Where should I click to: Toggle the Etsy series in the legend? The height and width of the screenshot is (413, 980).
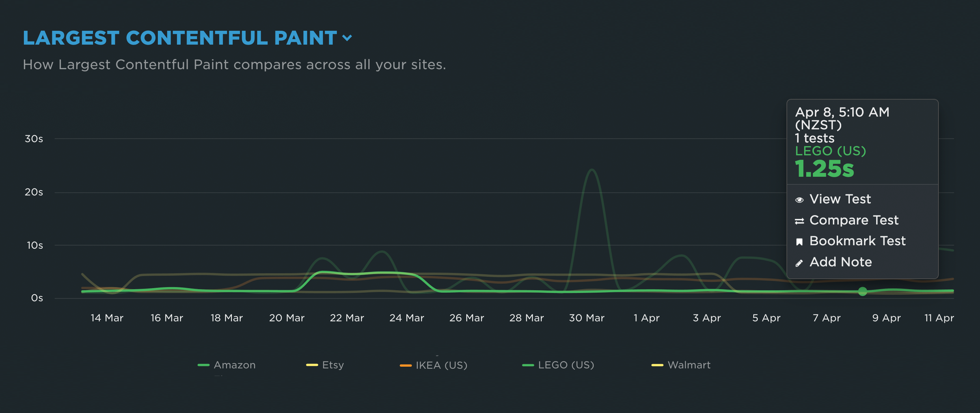pyautogui.click(x=333, y=365)
